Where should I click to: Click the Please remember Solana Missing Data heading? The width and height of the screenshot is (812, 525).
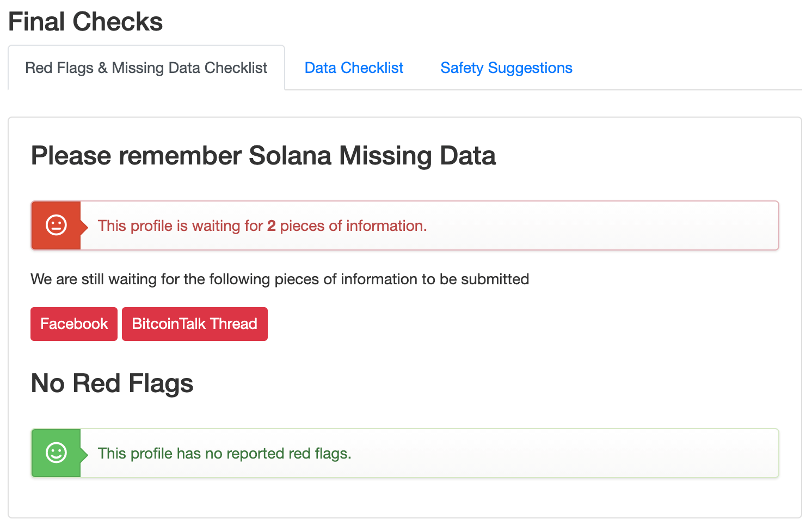point(263,156)
